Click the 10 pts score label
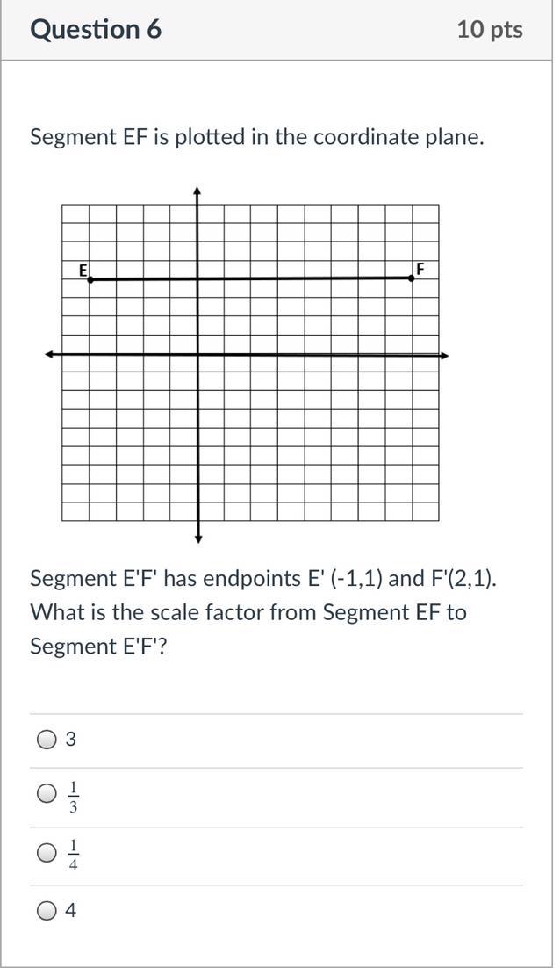Viewport: 560px width, 968px height. (489, 29)
